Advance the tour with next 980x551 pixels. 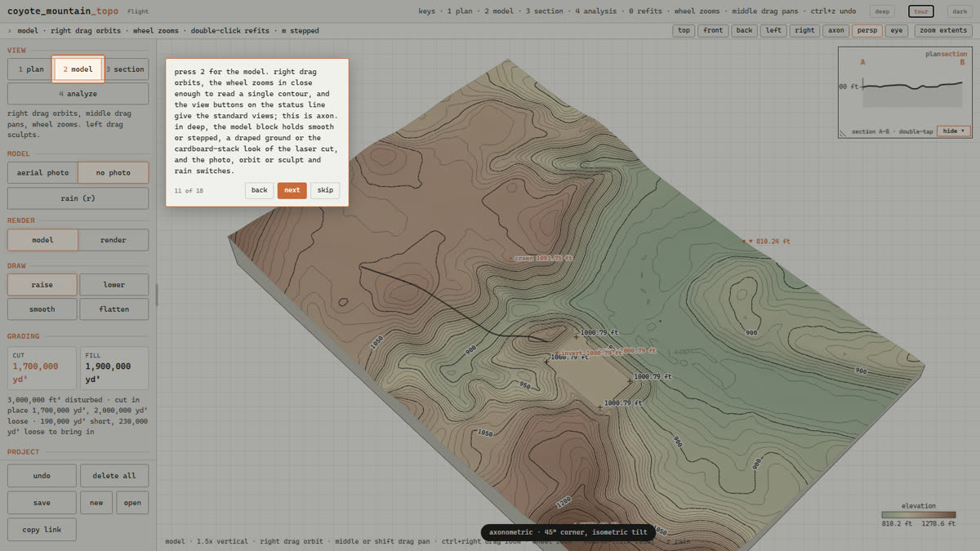(x=292, y=190)
